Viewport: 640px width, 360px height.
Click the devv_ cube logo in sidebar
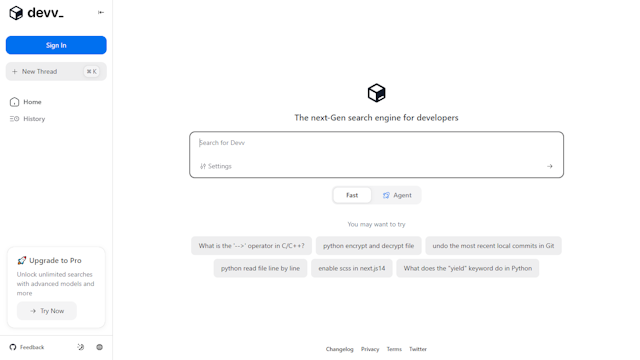[16, 13]
